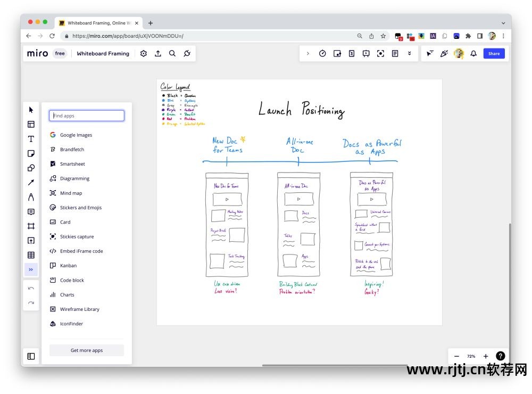Click the Share button
Image resolution: width=532 pixels, height=394 pixels.
click(494, 53)
